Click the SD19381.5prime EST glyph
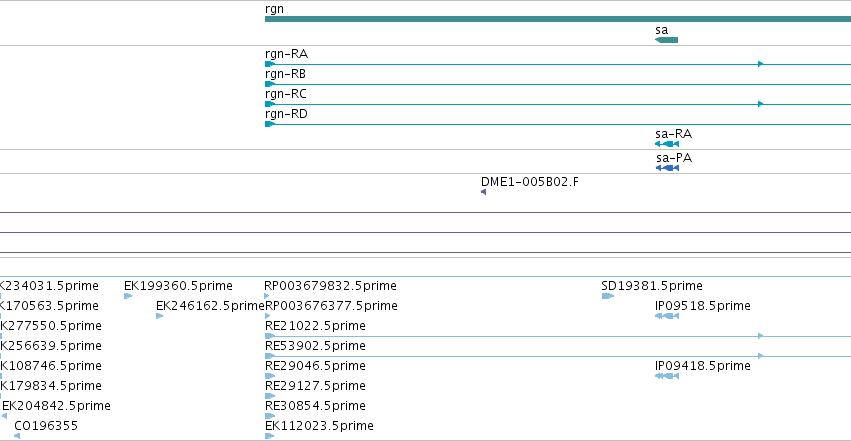This screenshot has height=441, width=851. pyautogui.click(x=608, y=296)
